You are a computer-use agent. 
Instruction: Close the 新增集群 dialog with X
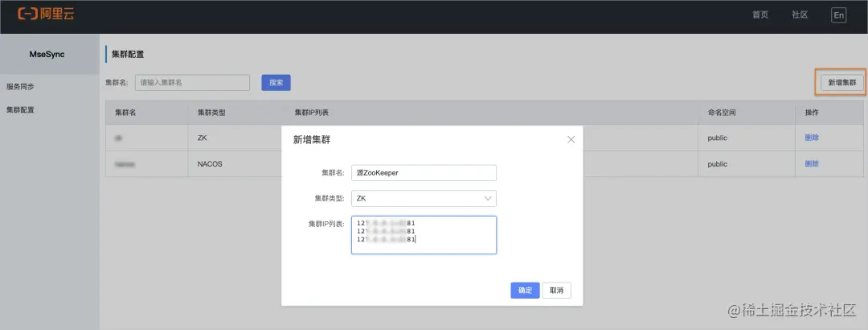tap(571, 140)
